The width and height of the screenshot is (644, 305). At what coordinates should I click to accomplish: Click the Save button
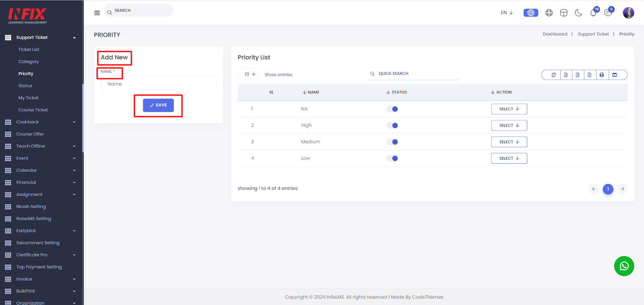pos(158,105)
